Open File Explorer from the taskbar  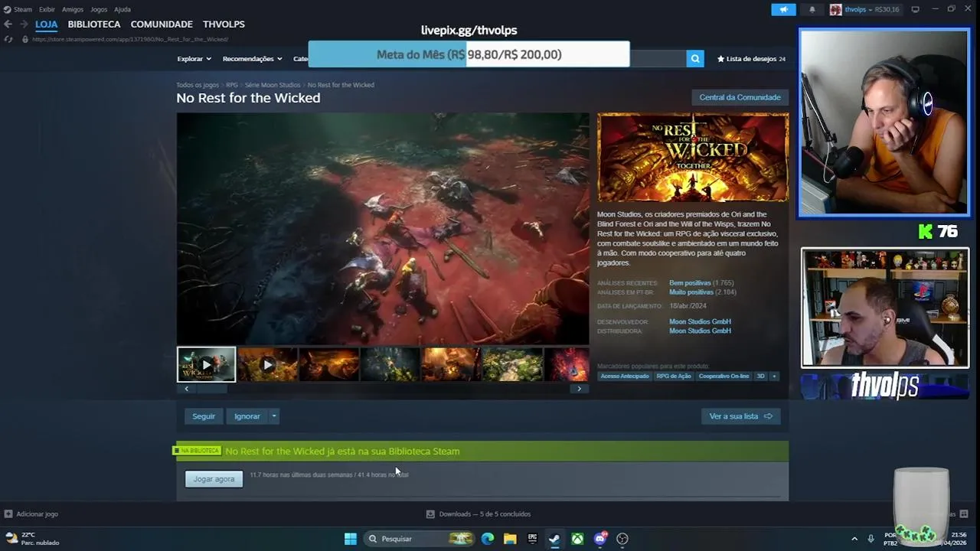pos(510,539)
